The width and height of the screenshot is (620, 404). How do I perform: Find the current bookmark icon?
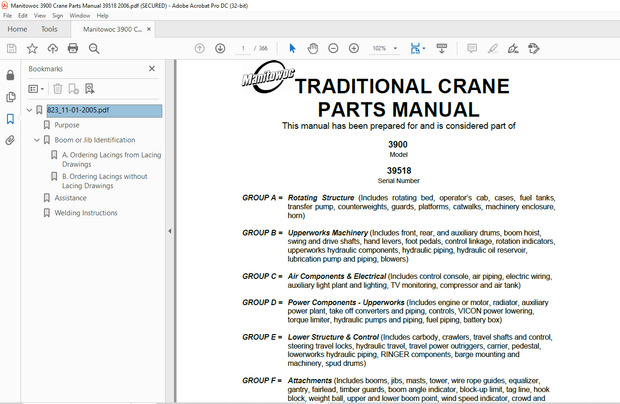90,89
